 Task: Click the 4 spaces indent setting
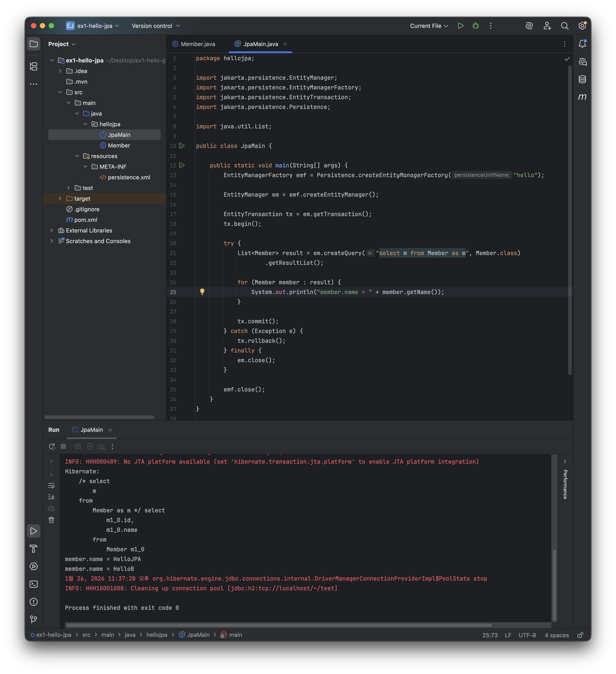pyautogui.click(x=556, y=635)
